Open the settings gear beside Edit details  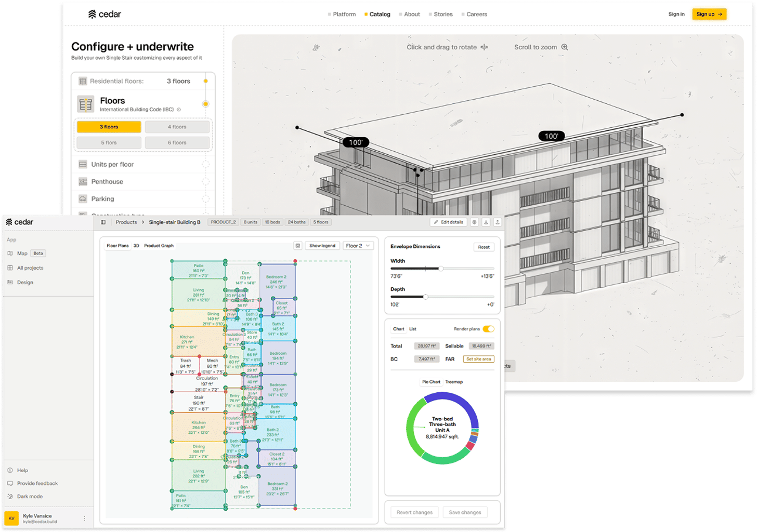coord(474,222)
